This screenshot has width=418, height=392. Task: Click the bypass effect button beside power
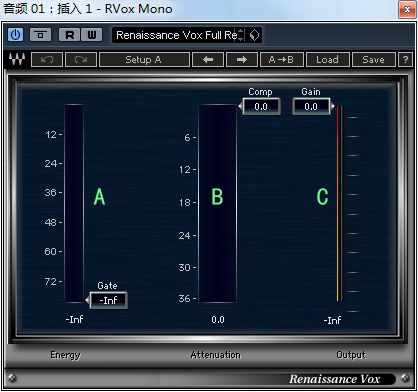tap(41, 35)
